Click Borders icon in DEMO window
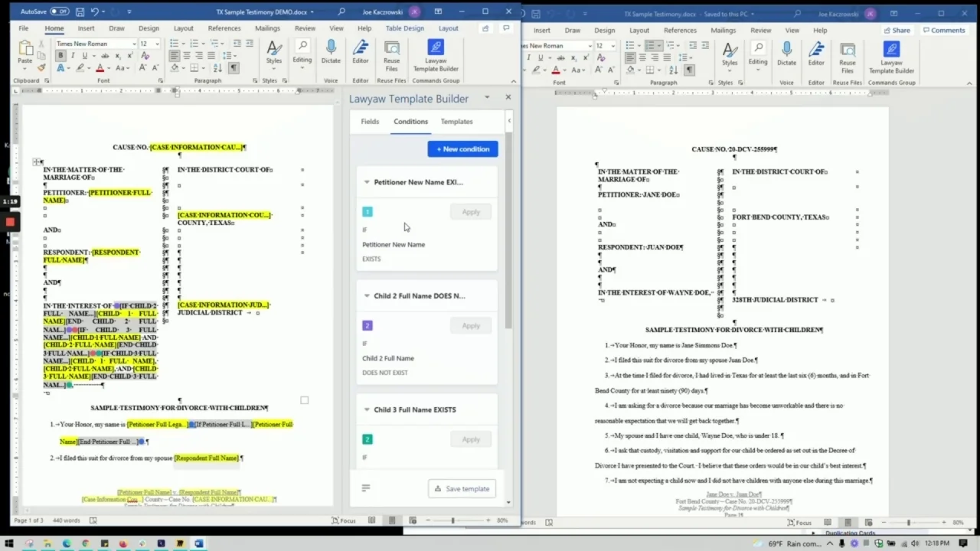Viewport: 980px width, 551px height. click(194, 68)
